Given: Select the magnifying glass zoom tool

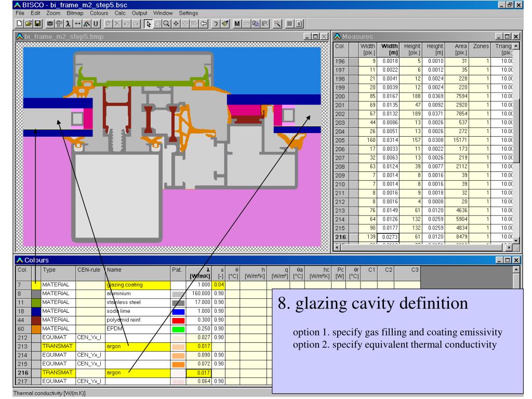Looking at the screenshot, I should (167, 24).
